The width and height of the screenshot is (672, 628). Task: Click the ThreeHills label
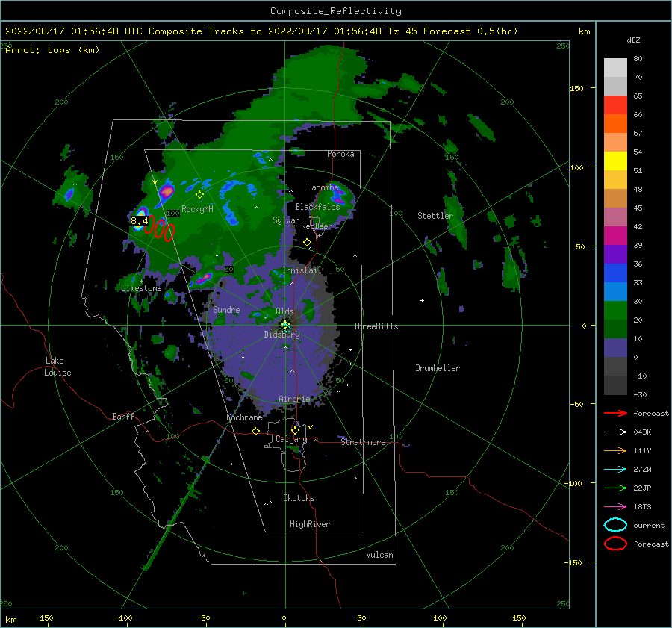coord(376,326)
